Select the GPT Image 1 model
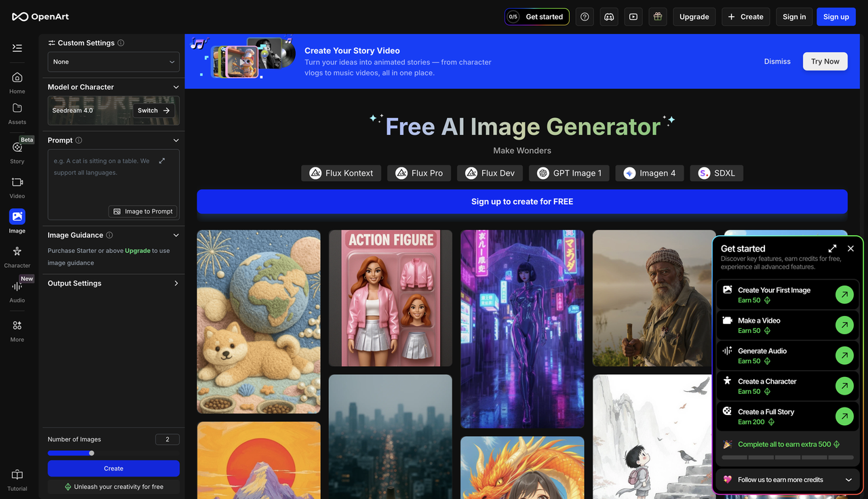 coord(569,173)
